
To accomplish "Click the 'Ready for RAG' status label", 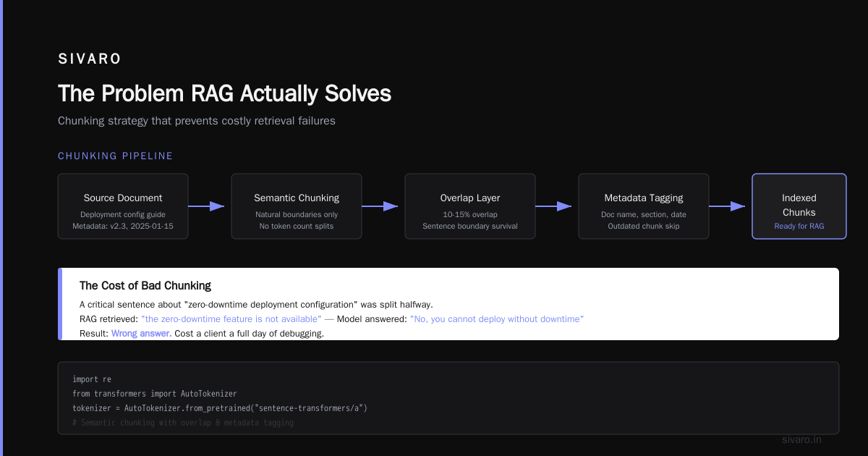I will tap(799, 227).
